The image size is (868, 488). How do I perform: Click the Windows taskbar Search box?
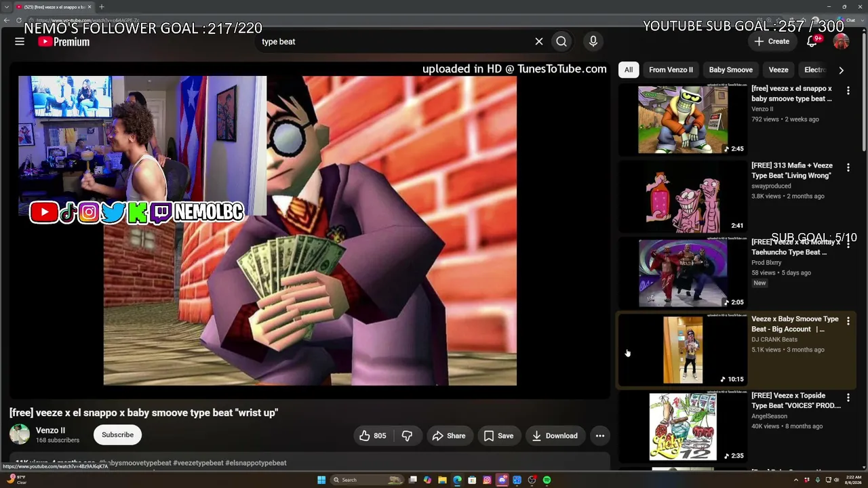coord(367,480)
